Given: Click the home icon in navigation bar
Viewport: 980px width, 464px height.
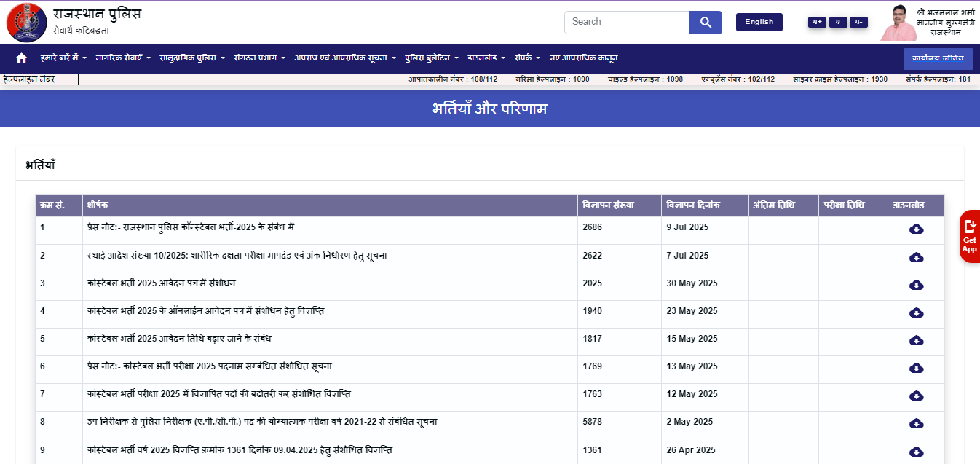Looking at the screenshot, I should pos(21,58).
